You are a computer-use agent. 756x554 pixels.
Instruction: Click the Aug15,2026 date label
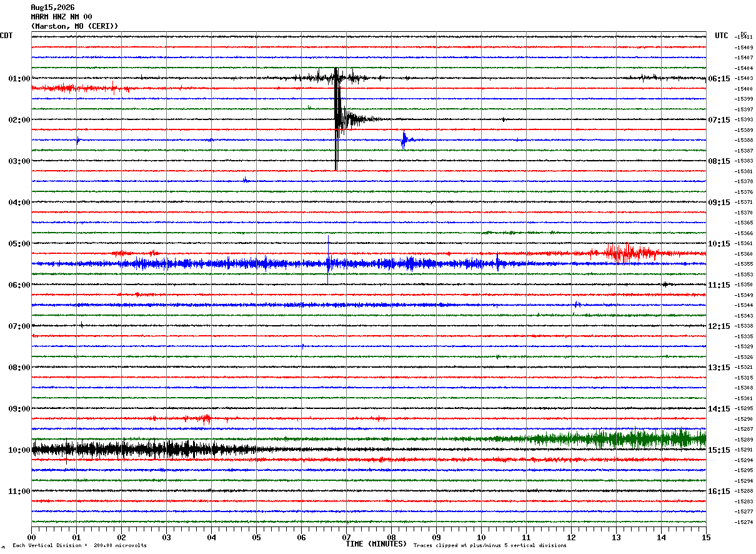(x=52, y=8)
